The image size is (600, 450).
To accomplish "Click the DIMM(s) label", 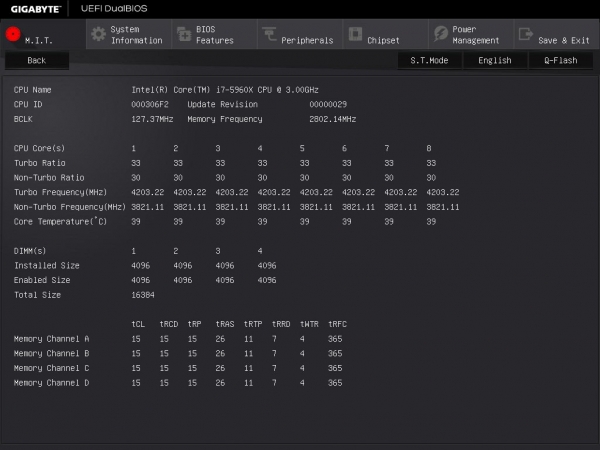I will pyautogui.click(x=30, y=251).
